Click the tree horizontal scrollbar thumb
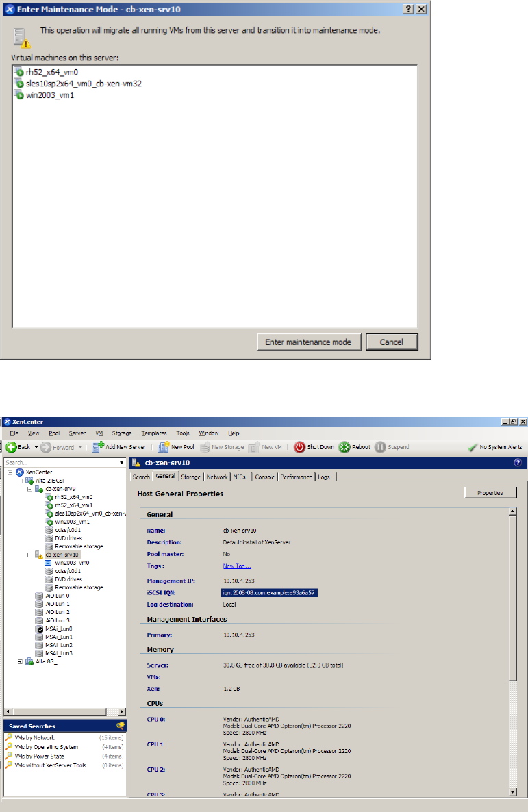The image size is (528, 812). click(x=58, y=711)
